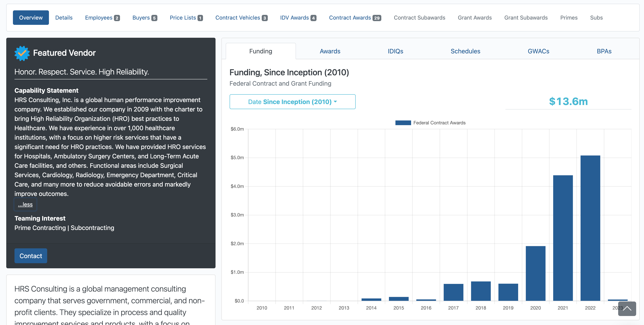Select the Schedules chart tab
This screenshot has height=325, width=644.
pos(465,51)
